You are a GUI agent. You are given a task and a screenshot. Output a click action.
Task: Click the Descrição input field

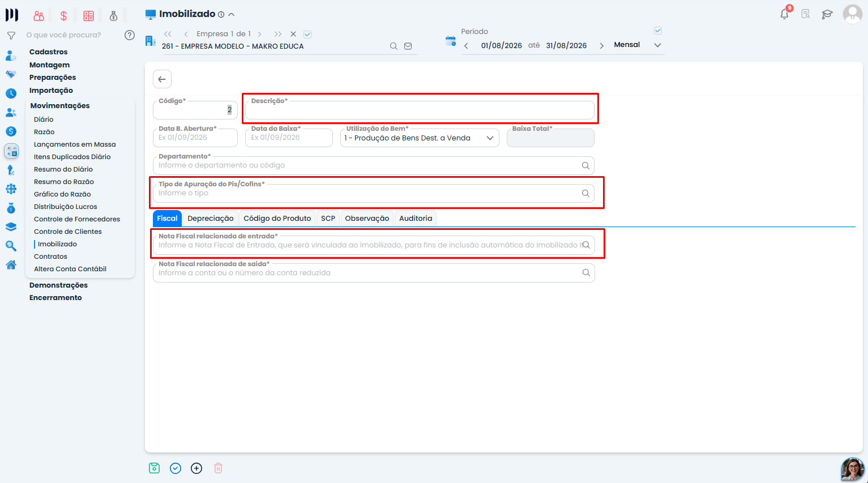coord(420,110)
